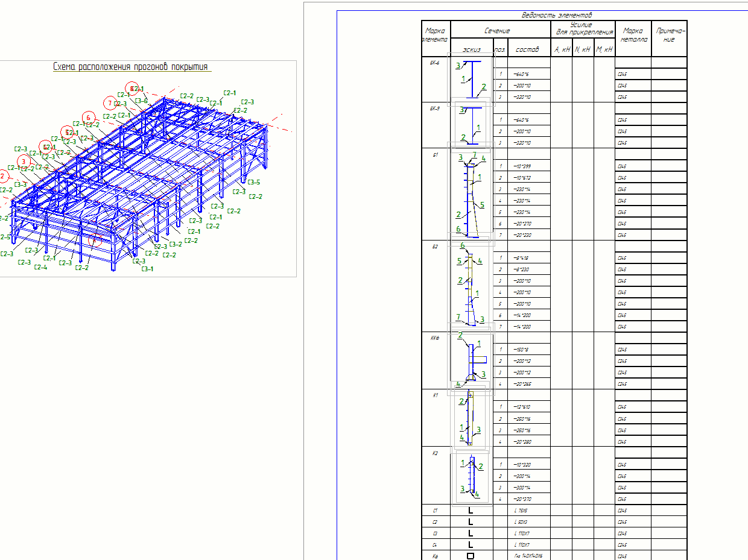Image resolution: width=748 pixels, height=560 pixels.
Task: Click the angle profile symbol in row C1
Action: coord(471,511)
